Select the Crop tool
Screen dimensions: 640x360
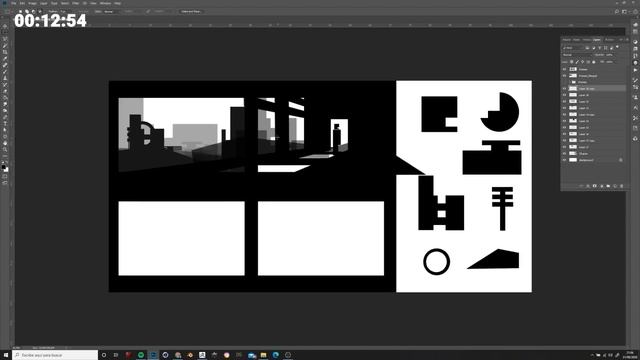coord(5,52)
